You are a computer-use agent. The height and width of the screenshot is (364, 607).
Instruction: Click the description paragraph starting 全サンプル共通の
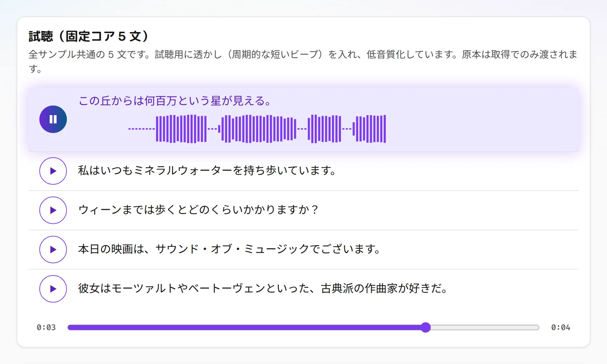[x=303, y=62]
